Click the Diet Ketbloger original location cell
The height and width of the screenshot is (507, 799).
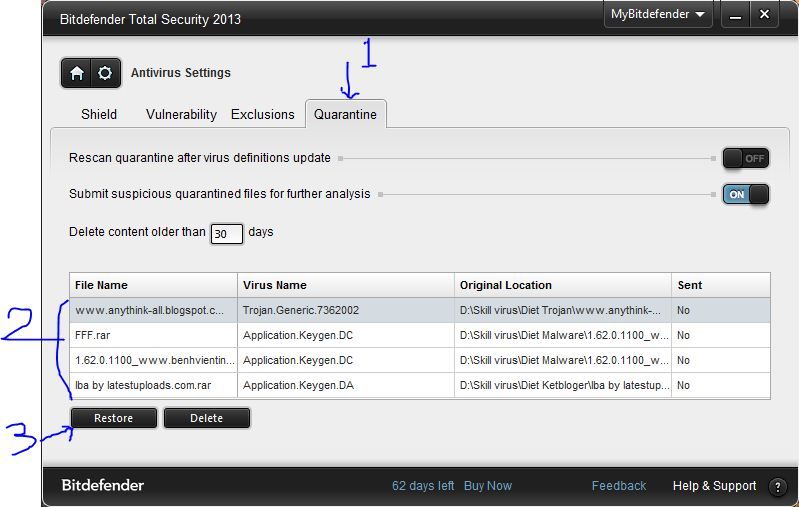(x=564, y=385)
